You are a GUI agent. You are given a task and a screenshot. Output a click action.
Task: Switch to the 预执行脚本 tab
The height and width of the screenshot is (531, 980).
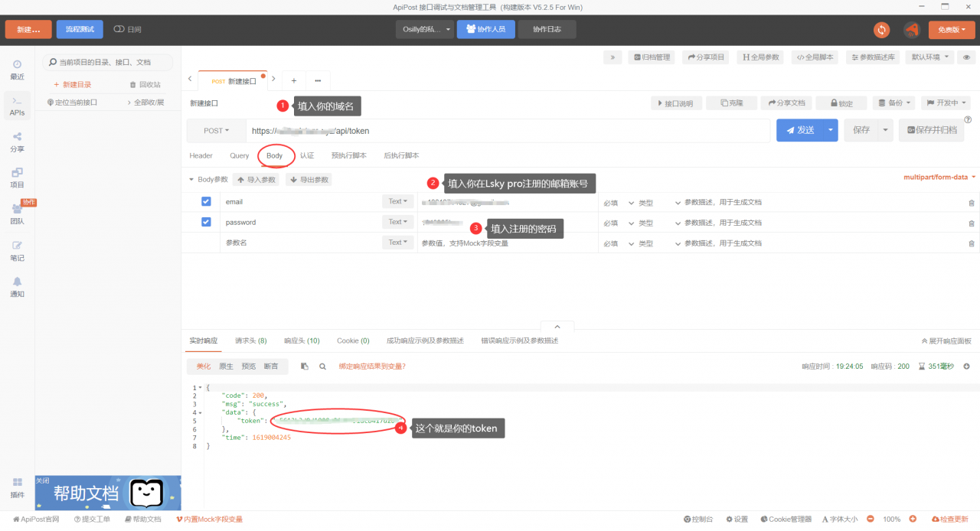(349, 155)
